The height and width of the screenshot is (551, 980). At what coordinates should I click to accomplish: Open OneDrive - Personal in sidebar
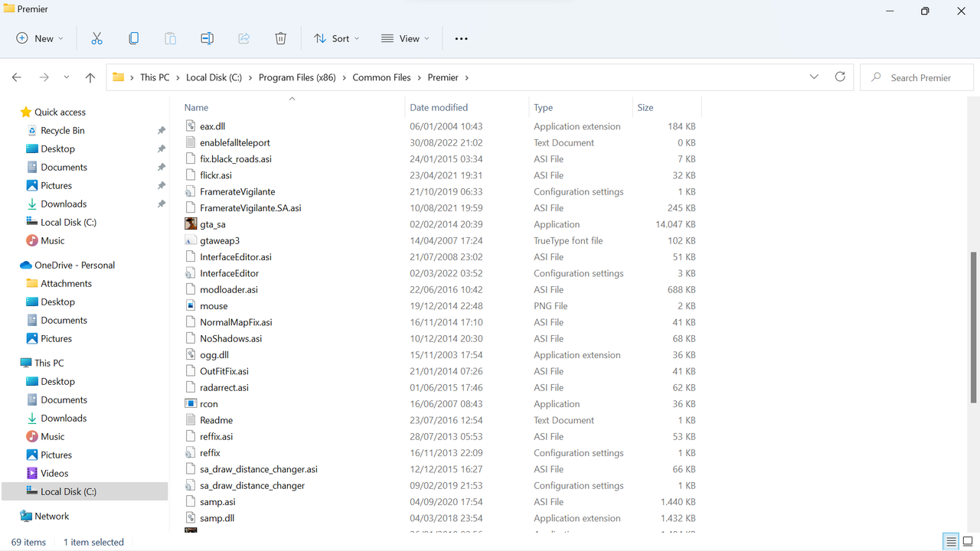(74, 266)
